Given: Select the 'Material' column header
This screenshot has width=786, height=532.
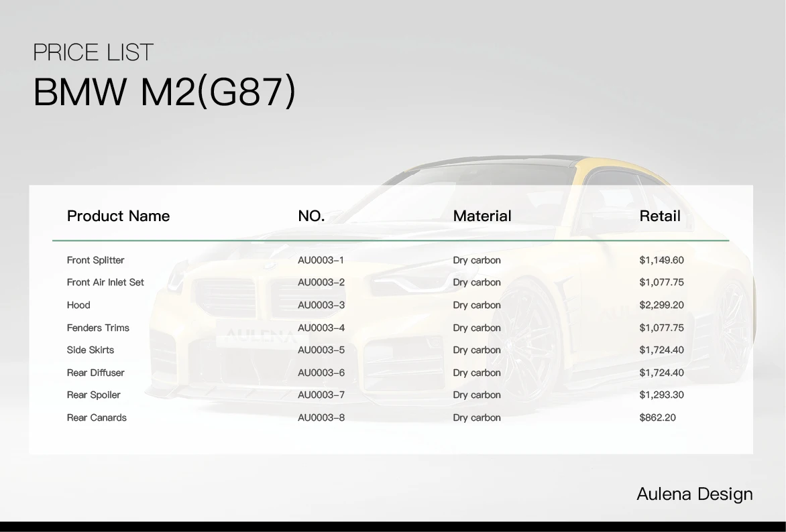Looking at the screenshot, I should click(x=482, y=216).
